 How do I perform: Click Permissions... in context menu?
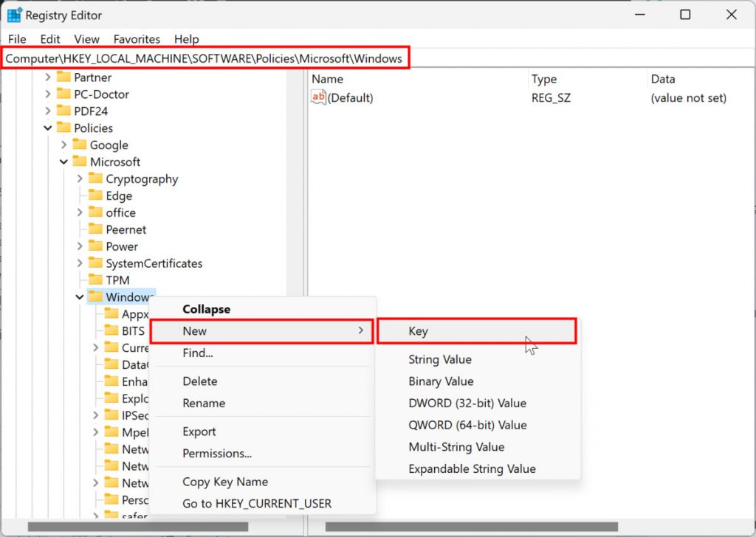(217, 453)
